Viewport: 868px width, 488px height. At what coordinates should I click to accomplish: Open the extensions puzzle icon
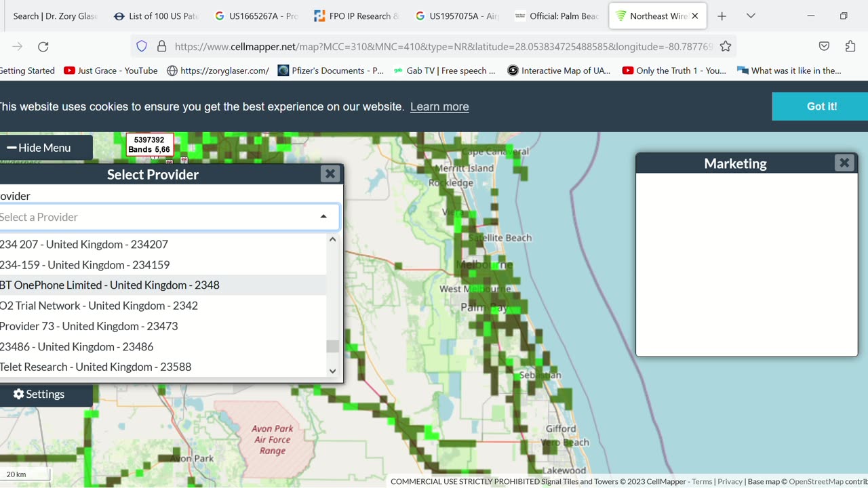tap(850, 46)
